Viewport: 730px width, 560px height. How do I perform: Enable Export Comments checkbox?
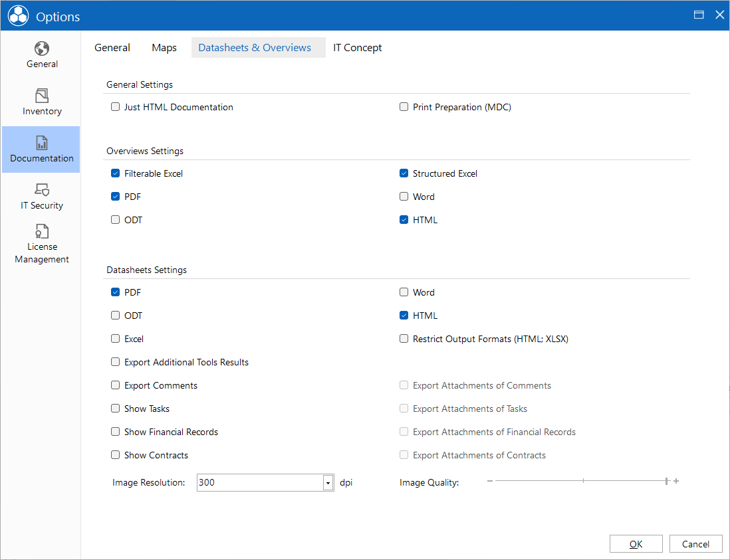116,385
